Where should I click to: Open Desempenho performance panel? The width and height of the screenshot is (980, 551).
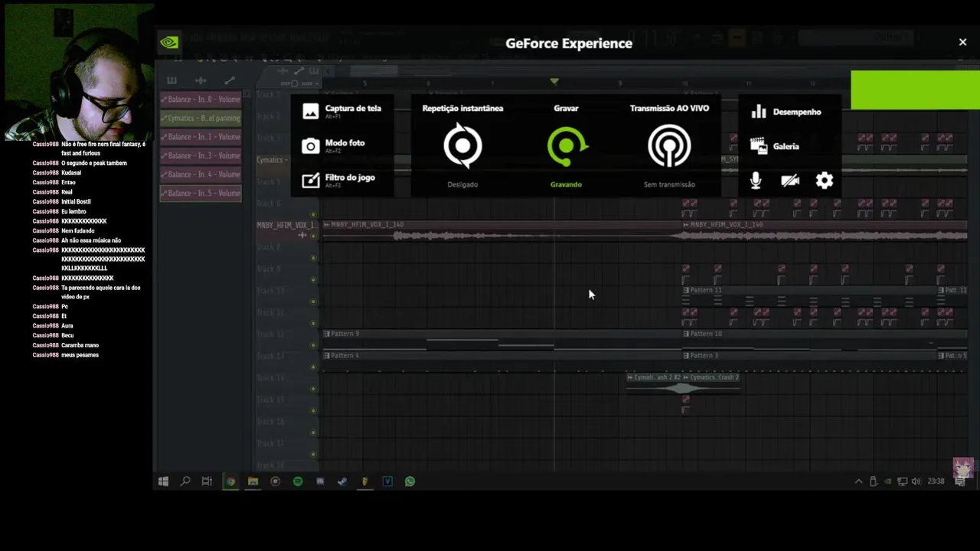[786, 112]
